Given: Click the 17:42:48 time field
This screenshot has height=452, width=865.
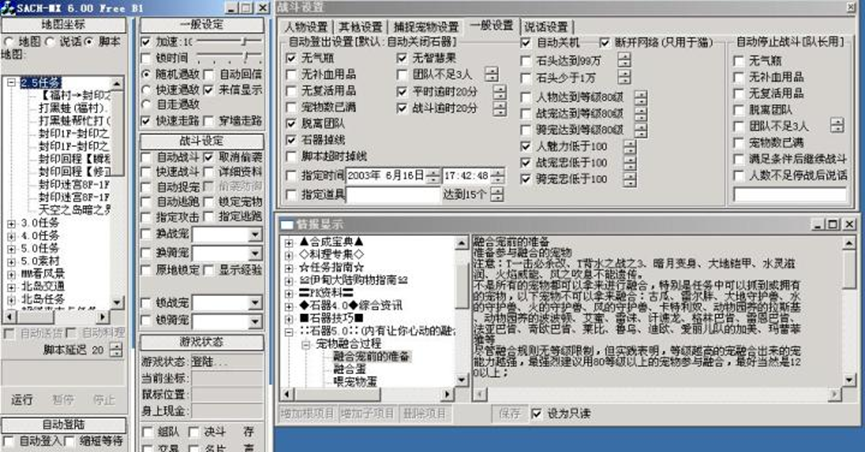Looking at the screenshot, I should click(473, 176).
